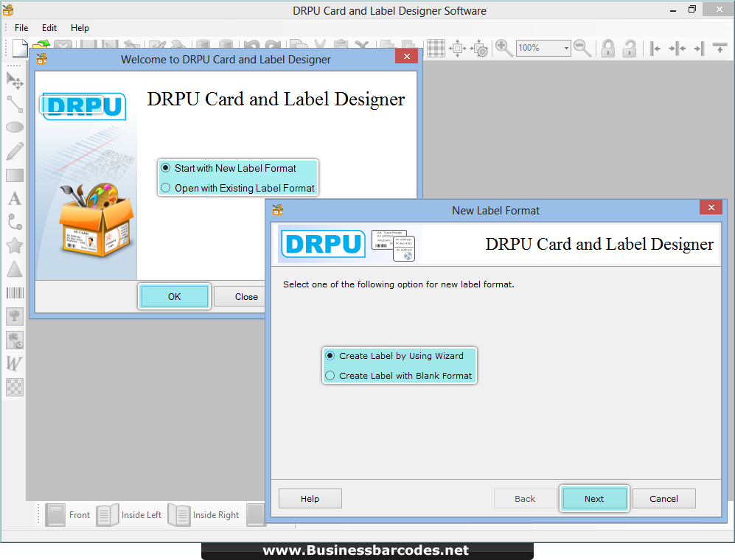Select Start with New Label Format
Viewport: 735px width, 560px height.
click(x=229, y=168)
